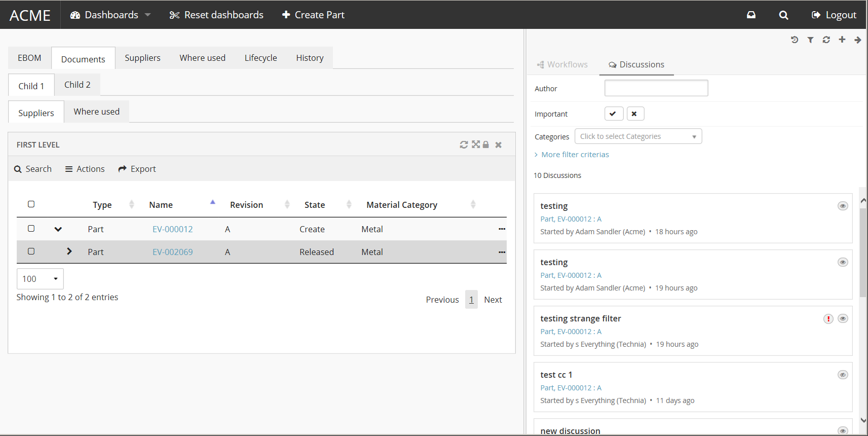Screen dimensions: 868x436
Task: Toggle the select-all checkbox in table header
Action: (31, 204)
